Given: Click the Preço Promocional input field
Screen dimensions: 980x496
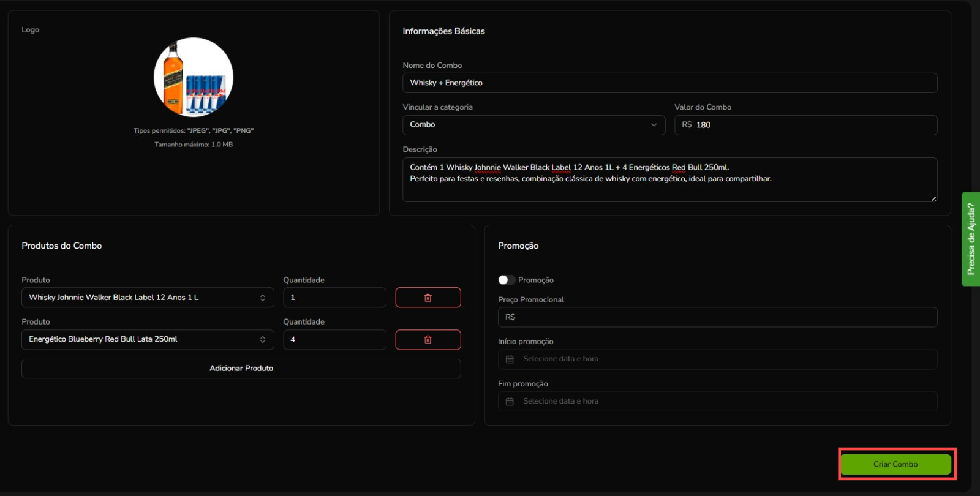Looking at the screenshot, I should click(718, 317).
